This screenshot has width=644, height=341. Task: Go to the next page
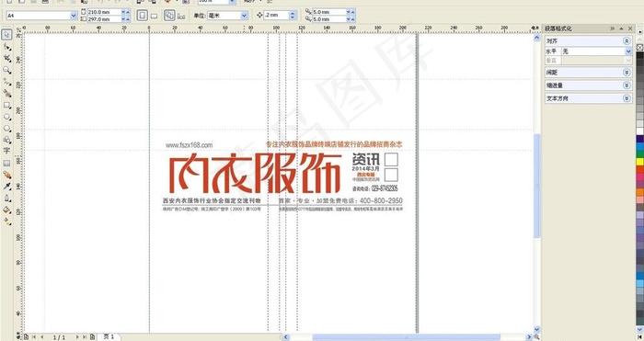tap(76, 337)
